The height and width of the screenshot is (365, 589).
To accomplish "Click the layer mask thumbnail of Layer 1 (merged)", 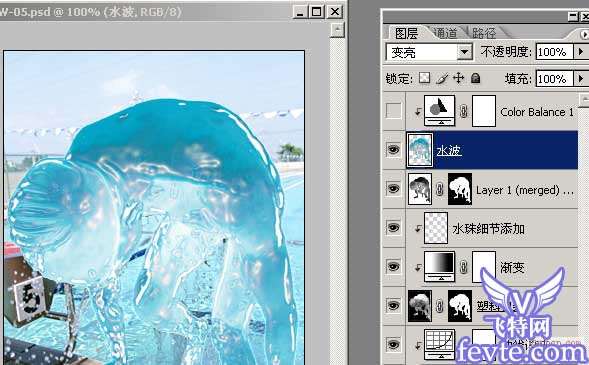I will [460, 189].
